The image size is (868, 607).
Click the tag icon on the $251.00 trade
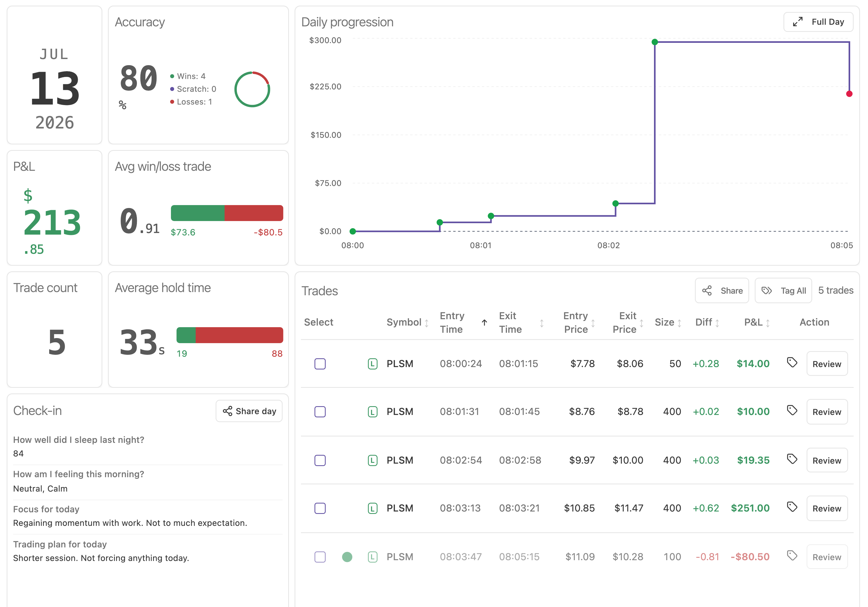[x=792, y=506]
